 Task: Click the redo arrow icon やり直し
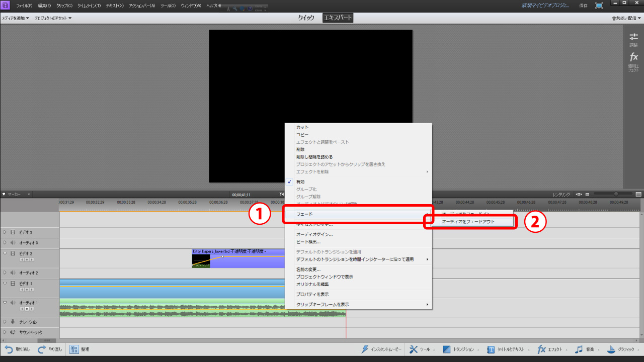point(42,349)
